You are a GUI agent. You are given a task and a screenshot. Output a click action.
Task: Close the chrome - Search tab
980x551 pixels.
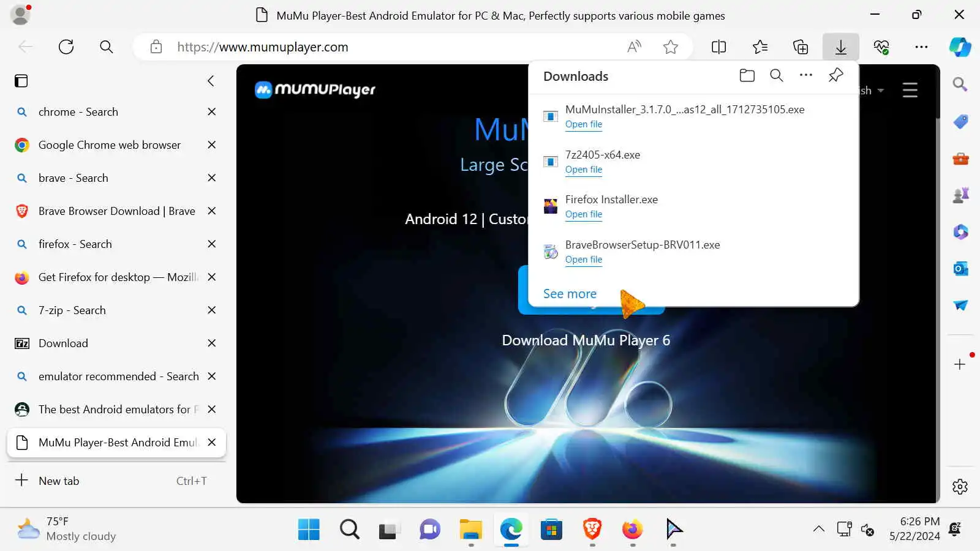pyautogui.click(x=212, y=112)
